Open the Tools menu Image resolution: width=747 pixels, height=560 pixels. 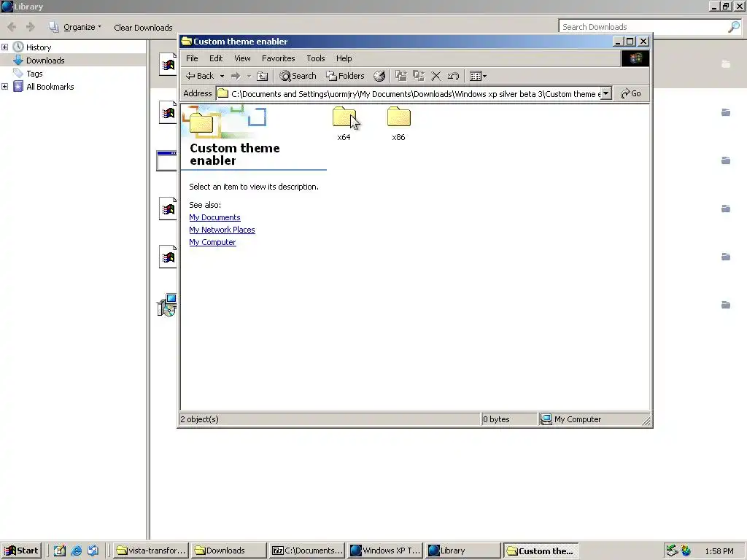tap(315, 58)
